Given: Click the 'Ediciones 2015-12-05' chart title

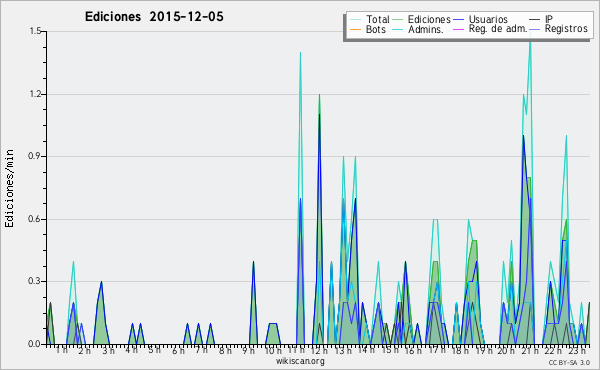Looking at the screenshot, I should tap(154, 17).
